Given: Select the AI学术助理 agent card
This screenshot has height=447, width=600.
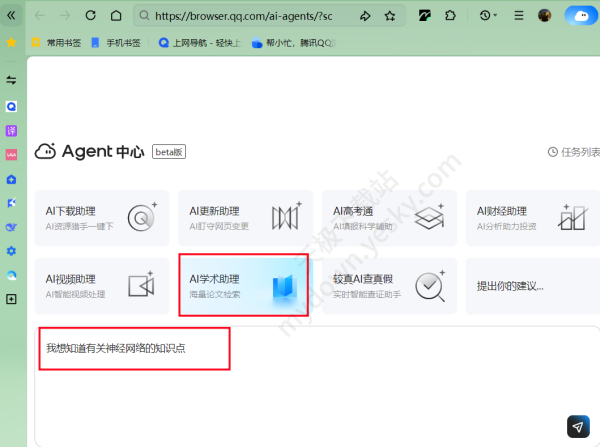Looking at the screenshot, I should click(243, 285).
